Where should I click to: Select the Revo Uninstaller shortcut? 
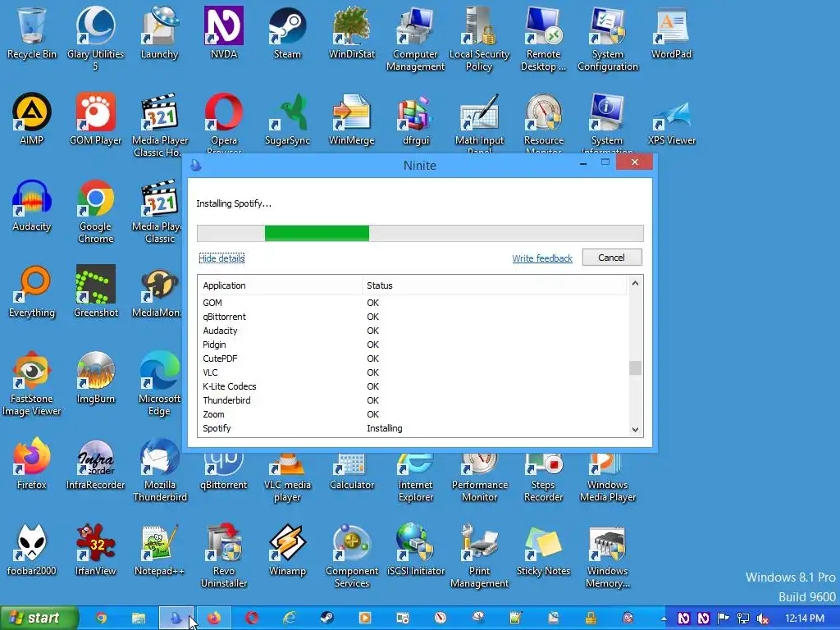223,555
